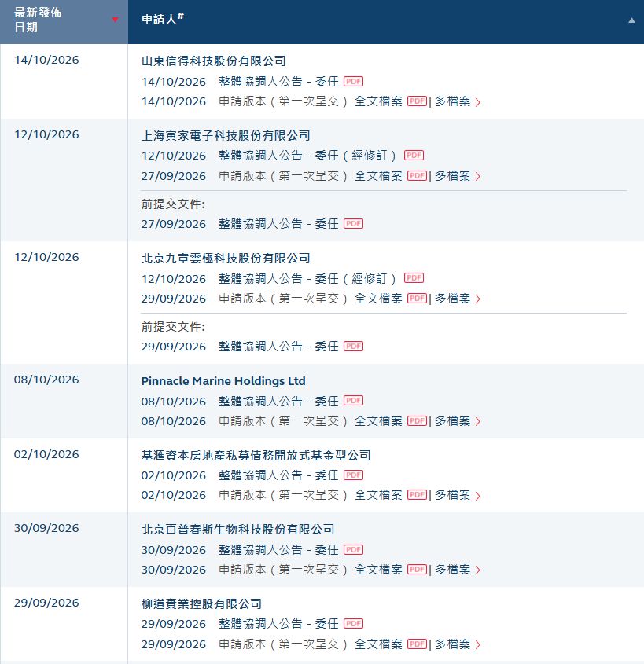Image resolution: width=644 pixels, height=664 pixels.
Task: Open PDF for 北京百普賽斯 整體協調人公告 30/09/2026
Action: [353, 549]
